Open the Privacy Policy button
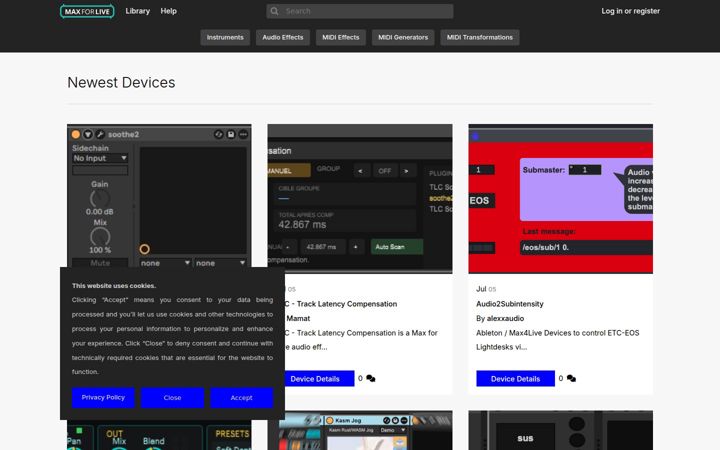The height and width of the screenshot is (450, 720). [x=103, y=398]
